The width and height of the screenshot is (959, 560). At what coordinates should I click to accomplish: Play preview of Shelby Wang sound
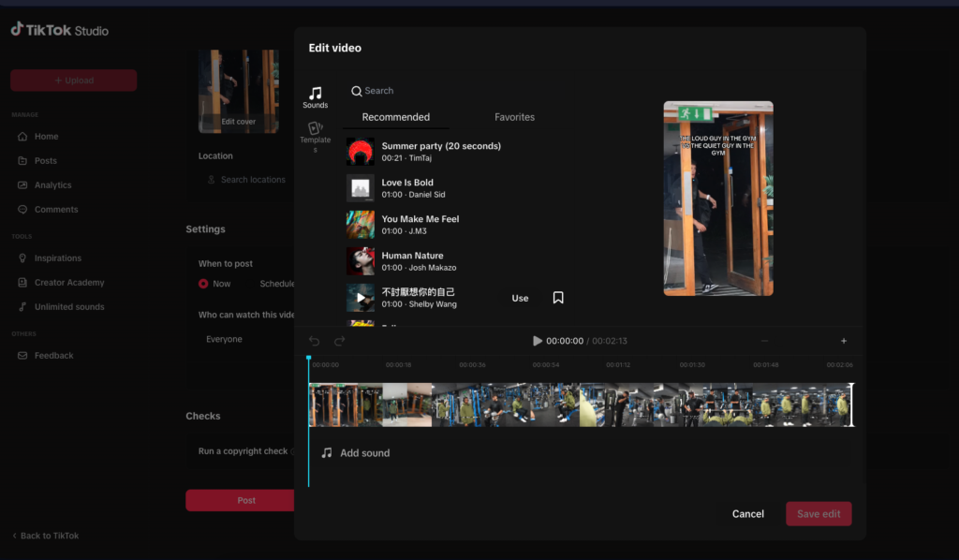(361, 298)
